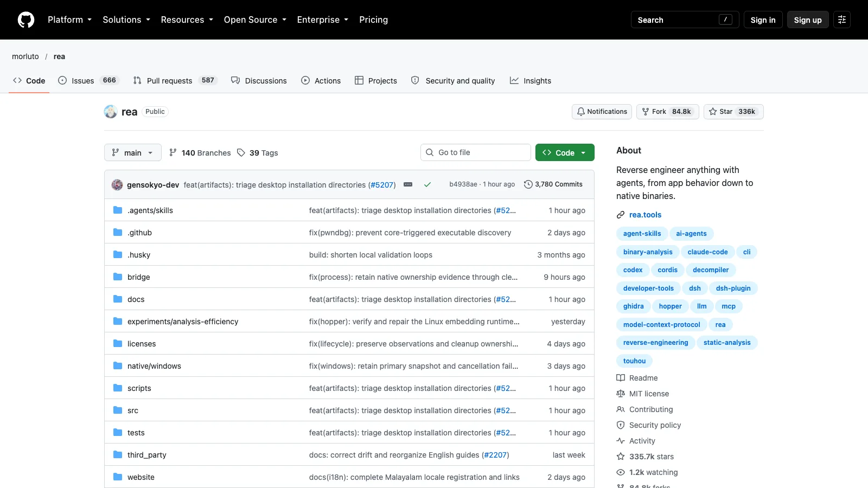Switch to the Pull requests tab
Screen dimensions: 868x488
click(x=175, y=81)
